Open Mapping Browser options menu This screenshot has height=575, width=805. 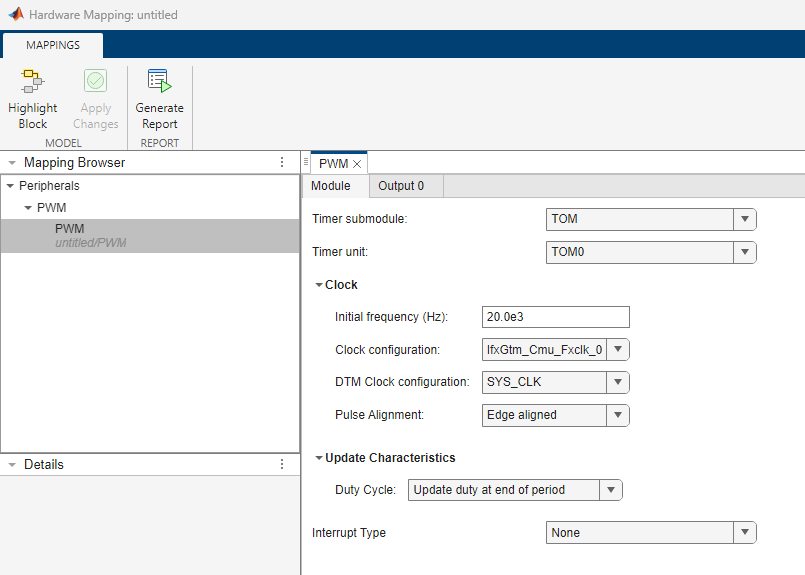tap(282, 162)
